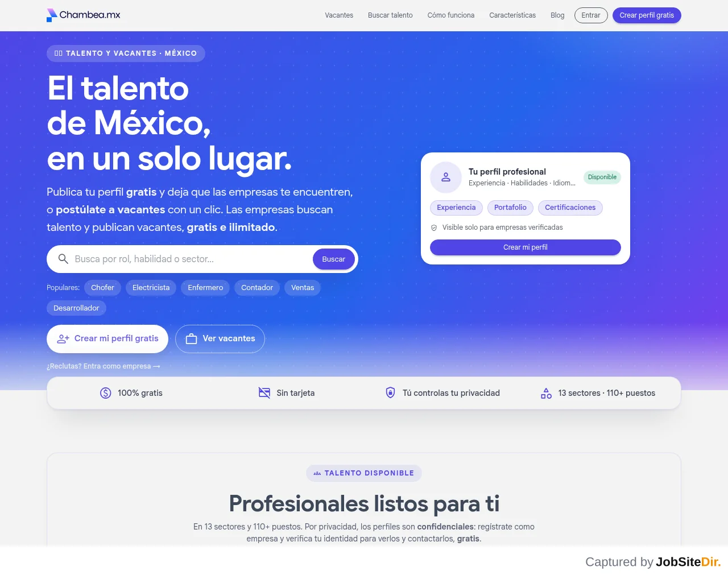
Task: Click Crear perfil gratis in header
Action: [x=647, y=15]
